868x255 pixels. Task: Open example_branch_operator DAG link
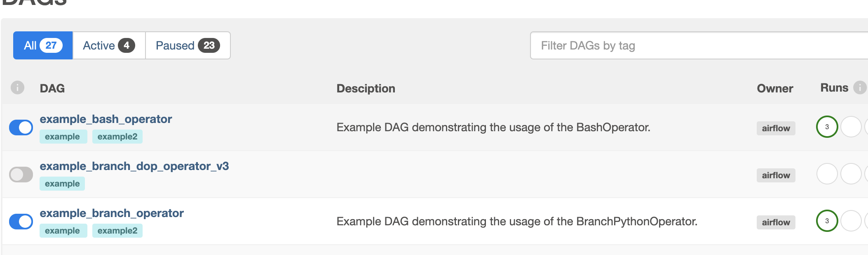point(112,213)
